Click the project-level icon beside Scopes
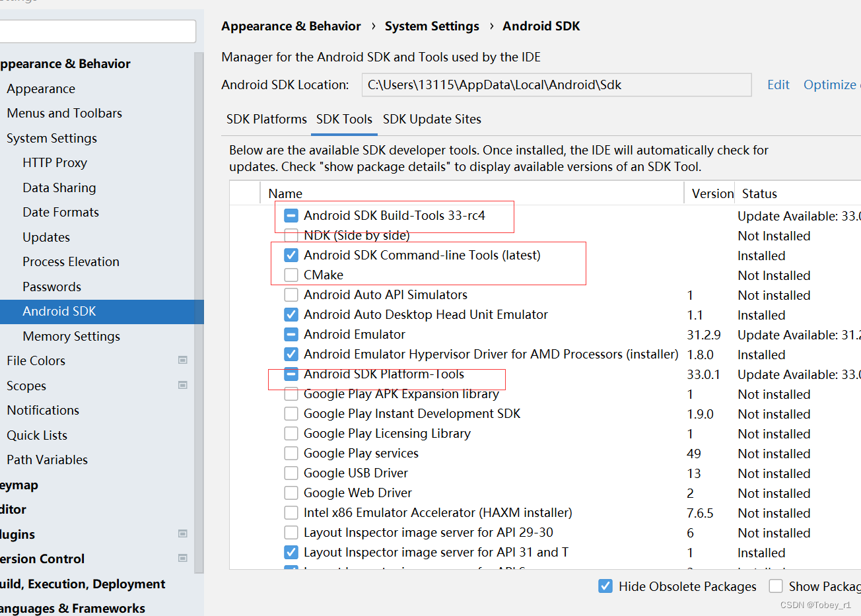861x616 pixels. pyautogui.click(x=183, y=385)
